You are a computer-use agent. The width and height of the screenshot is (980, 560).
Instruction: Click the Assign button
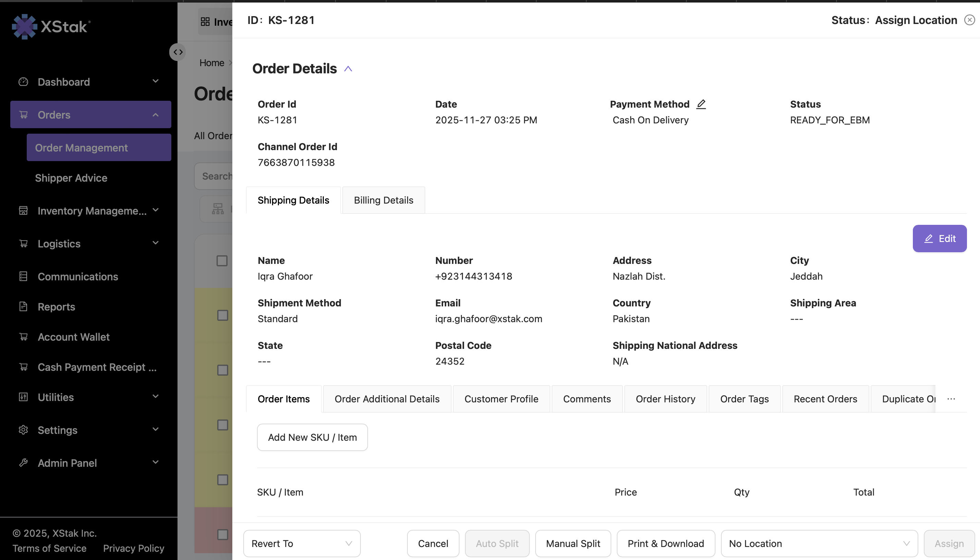tap(949, 544)
